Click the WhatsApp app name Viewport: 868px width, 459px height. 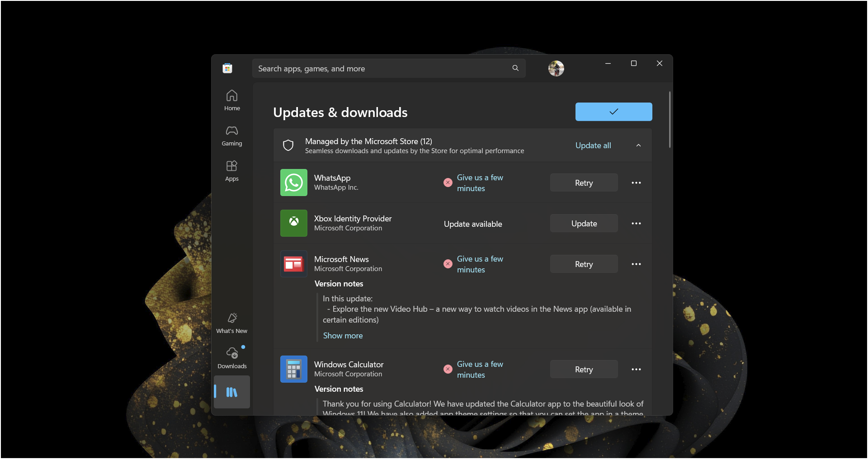(x=332, y=178)
